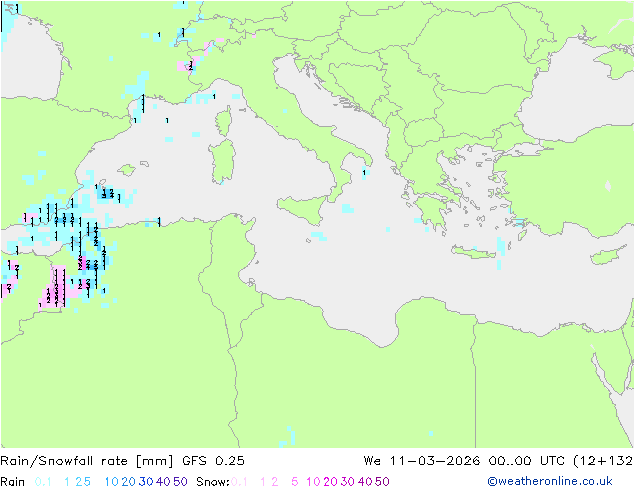Click the Rain legend label

point(13,482)
